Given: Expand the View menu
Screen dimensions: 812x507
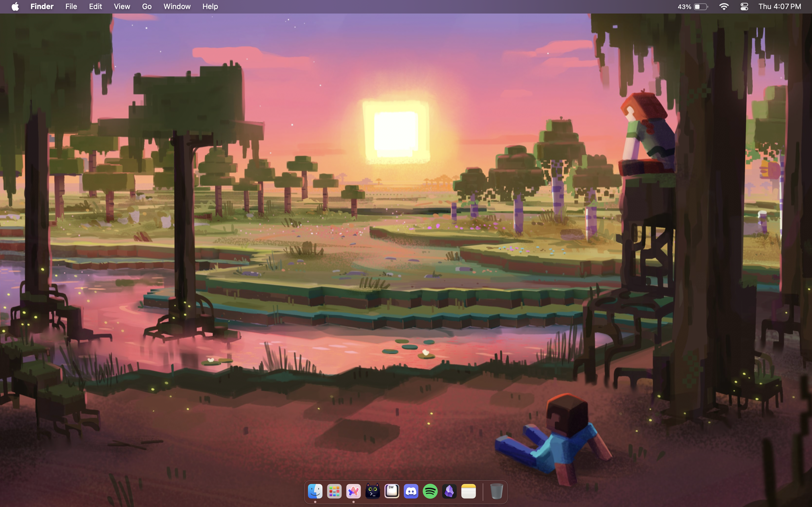Looking at the screenshot, I should pos(122,7).
